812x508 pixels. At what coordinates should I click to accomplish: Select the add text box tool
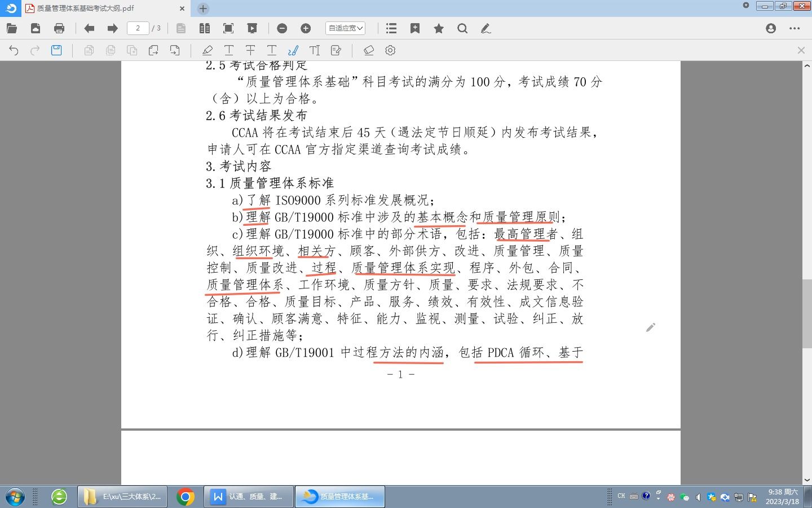(315, 50)
